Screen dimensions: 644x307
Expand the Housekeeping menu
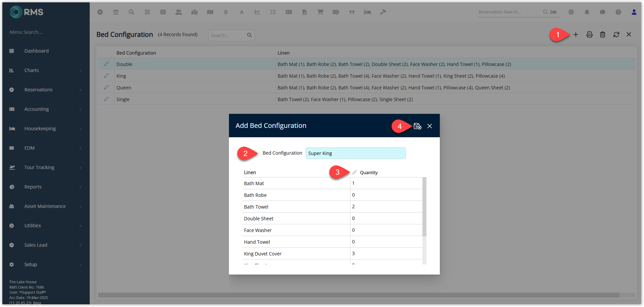(x=46, y=129)
